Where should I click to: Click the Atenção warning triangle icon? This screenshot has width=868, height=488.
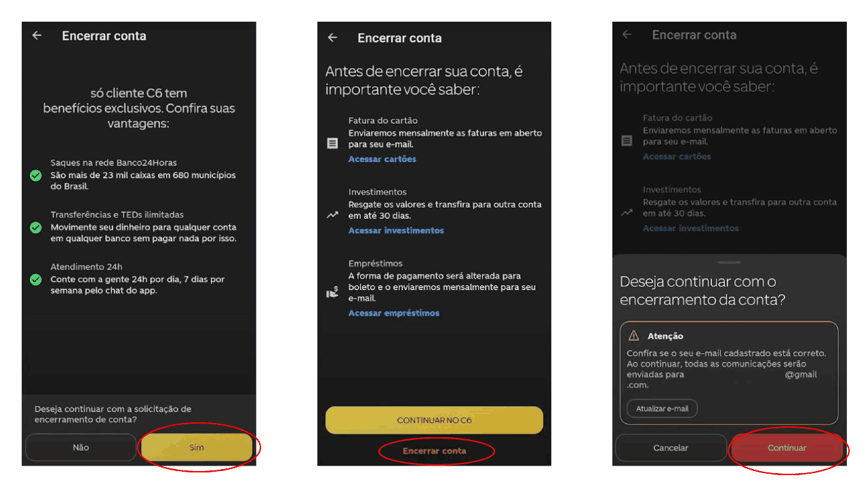point(634,335)
